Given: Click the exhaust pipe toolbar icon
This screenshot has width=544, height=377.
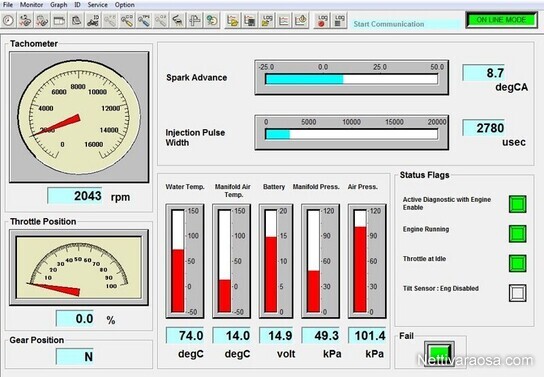Looking at the screenshot, I should (x=178, y=20).
